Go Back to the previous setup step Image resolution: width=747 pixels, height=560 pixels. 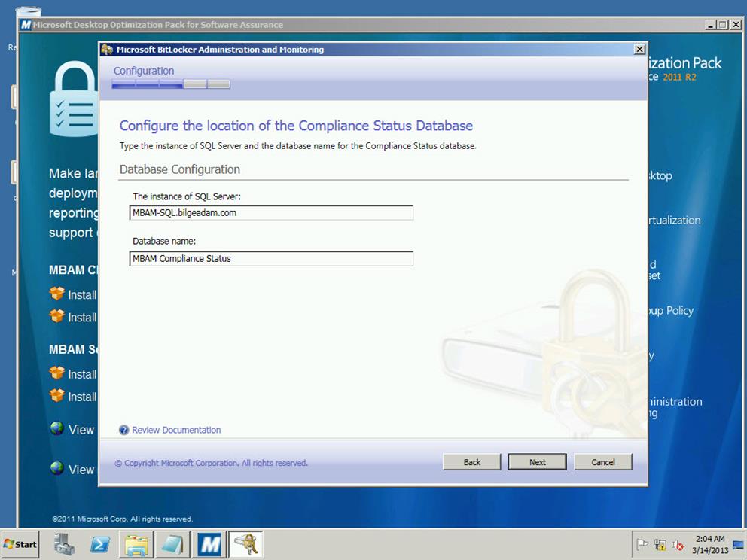point(471,462)
